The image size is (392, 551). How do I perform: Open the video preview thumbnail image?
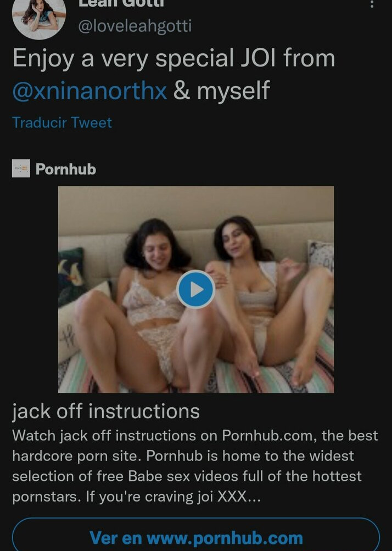[196, 289]
